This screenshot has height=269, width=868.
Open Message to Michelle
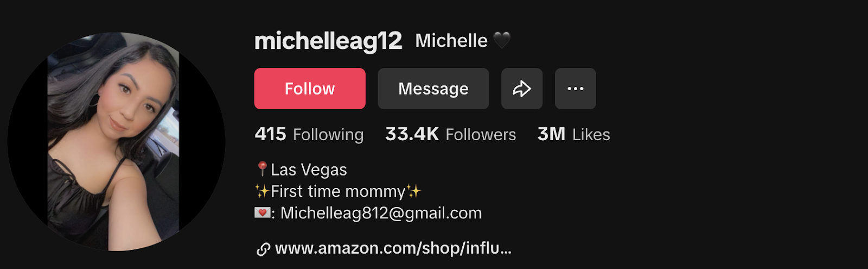433,89
